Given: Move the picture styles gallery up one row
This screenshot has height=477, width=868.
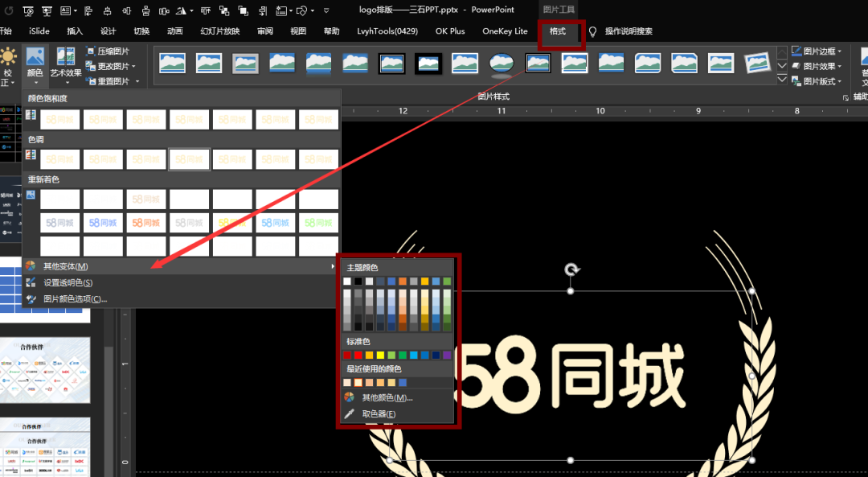Looking at the screenshot, I should pyautogui.click(x=782, y=52).
